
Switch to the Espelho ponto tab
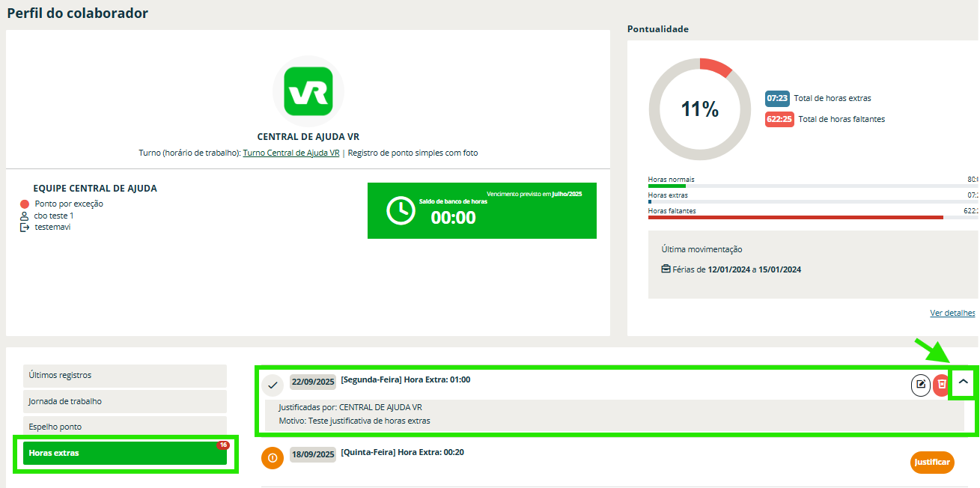point(124,427)
